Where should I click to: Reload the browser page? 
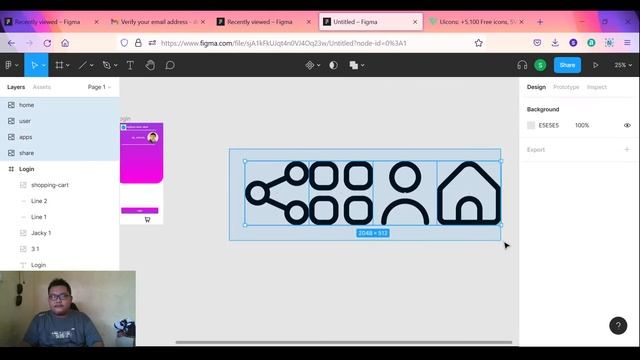pos(47,43)
